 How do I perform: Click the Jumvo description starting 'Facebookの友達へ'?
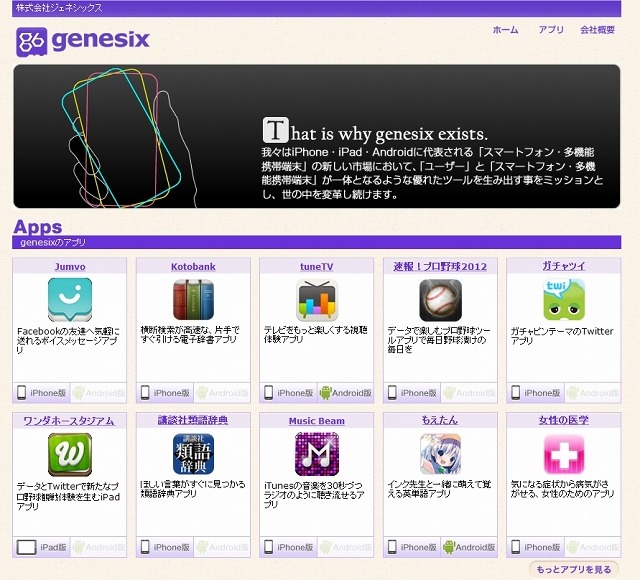click(68, 340)
